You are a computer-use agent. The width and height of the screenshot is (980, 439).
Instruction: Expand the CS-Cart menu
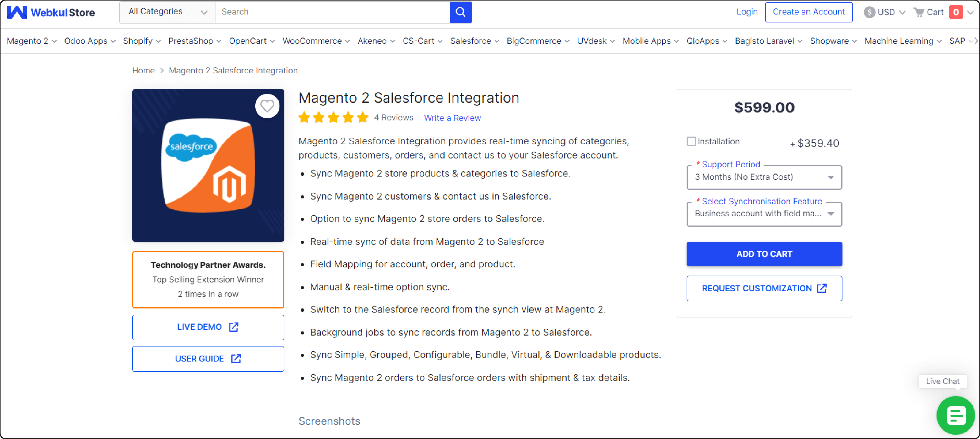(x=423, y=41)
